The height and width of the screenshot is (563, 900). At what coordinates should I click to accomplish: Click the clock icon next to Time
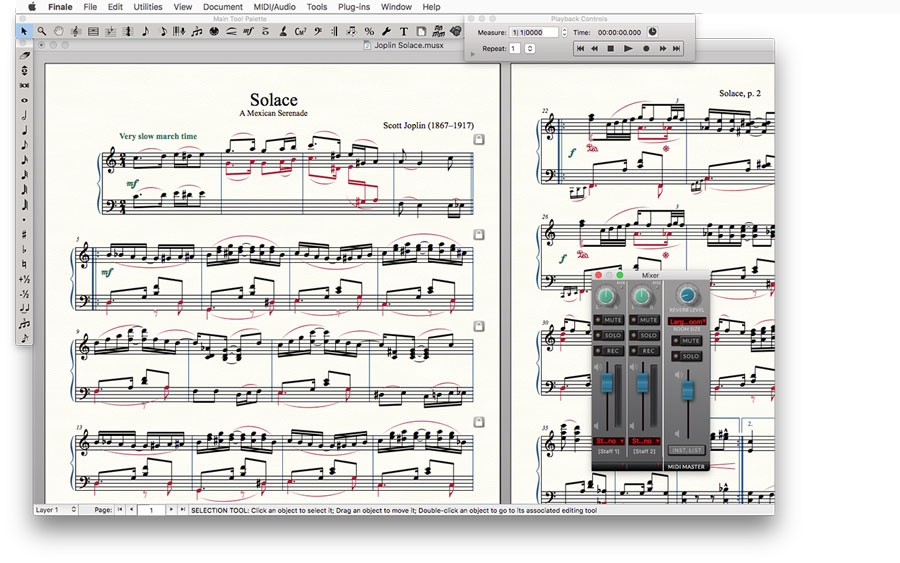coord(652,32)
